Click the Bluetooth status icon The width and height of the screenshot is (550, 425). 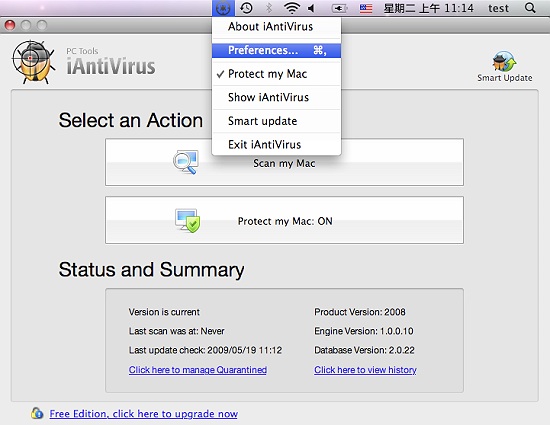pos(269,8)
